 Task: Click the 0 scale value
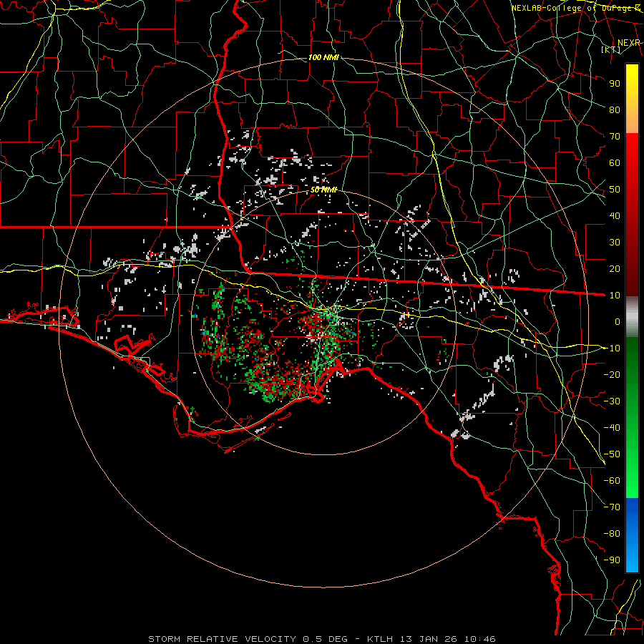tap(618, 321)
